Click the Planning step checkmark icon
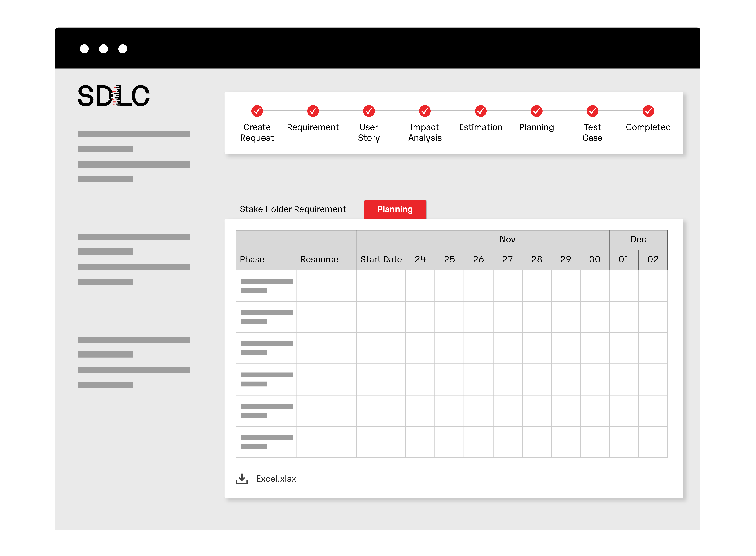Image resolution: width=756 pixels, height=556 pixels. 536,111
